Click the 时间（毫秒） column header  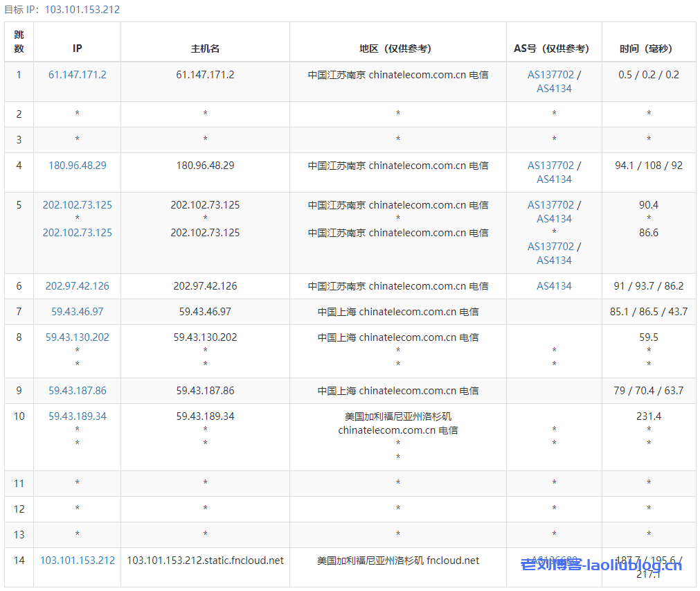648,48
